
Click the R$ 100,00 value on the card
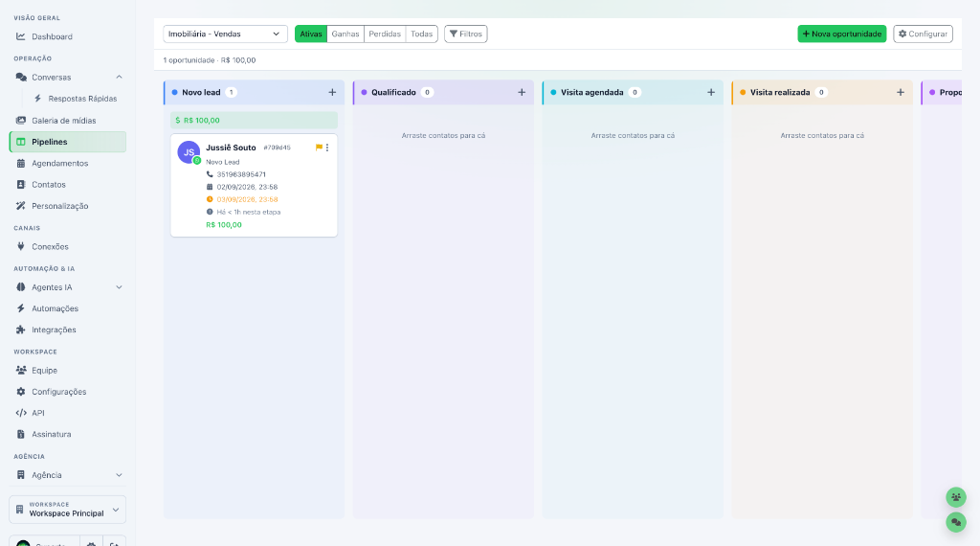224,224
